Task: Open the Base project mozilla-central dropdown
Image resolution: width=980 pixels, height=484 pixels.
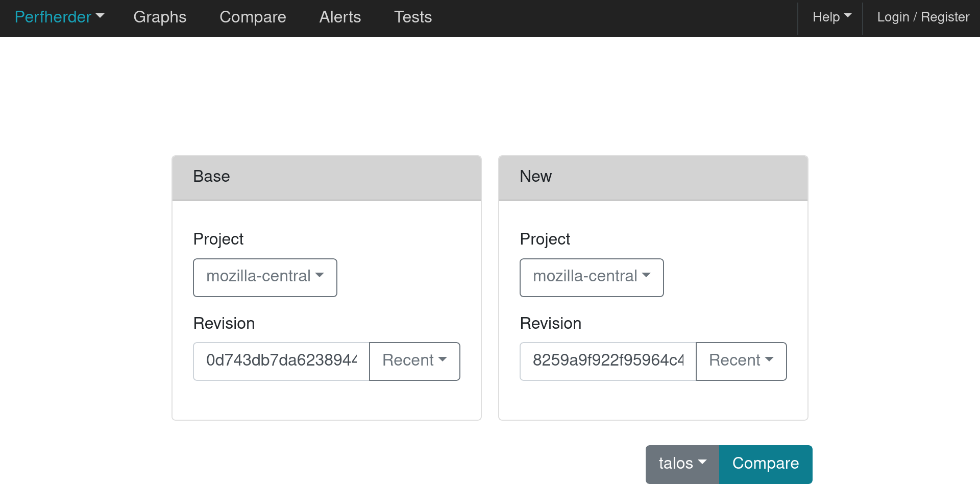Action: click(x=265, y=277)
